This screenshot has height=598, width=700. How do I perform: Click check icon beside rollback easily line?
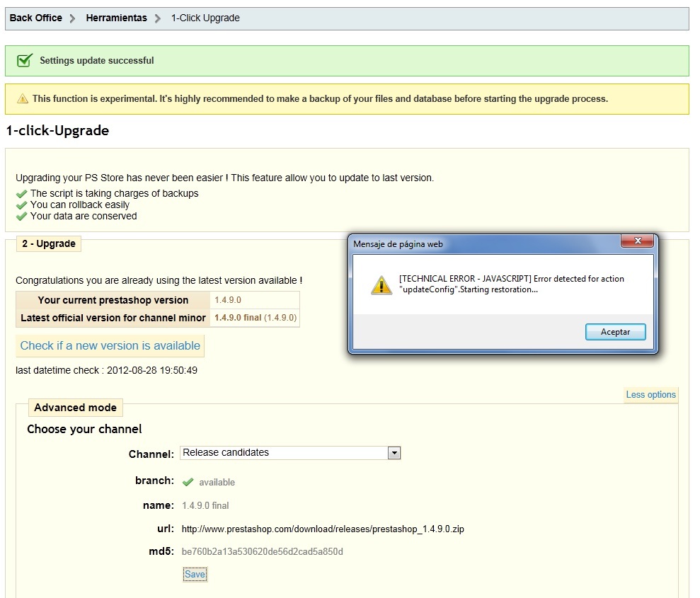[21, 205]
